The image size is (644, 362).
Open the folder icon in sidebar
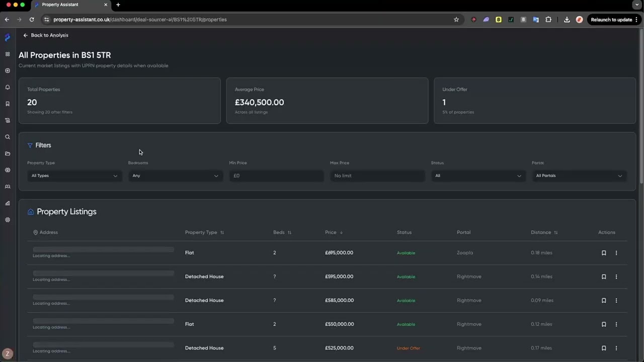coord(8,153)
